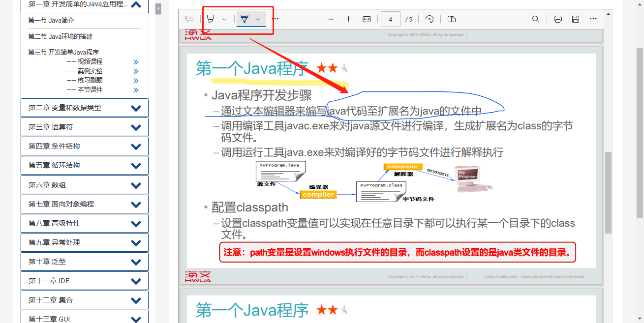Expand 第七章 面向对象编程 chapter

(x=136, y=205)
